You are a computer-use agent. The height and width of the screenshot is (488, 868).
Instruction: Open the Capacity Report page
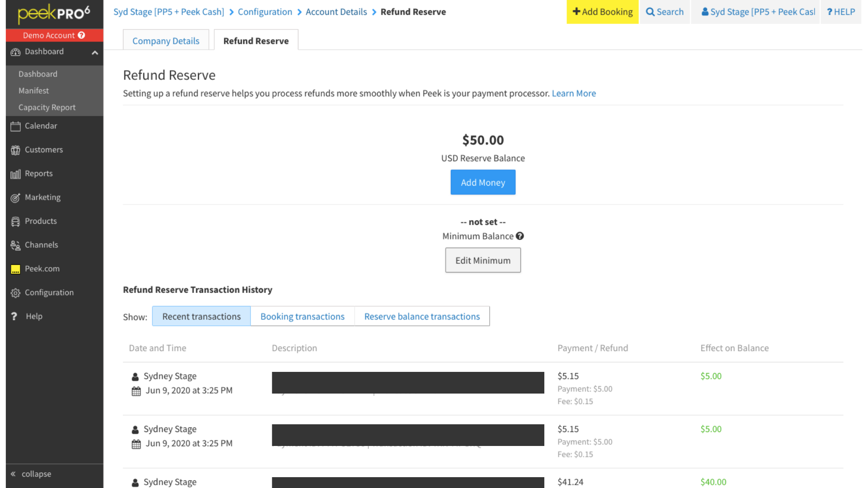tap(47, 107)
